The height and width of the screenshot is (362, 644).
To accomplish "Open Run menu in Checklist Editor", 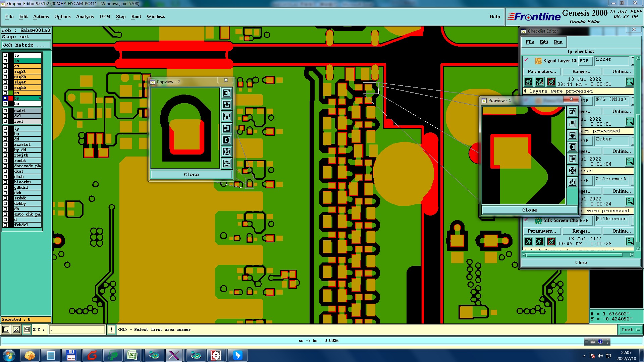I will pyautogui.click(x=558, y=42).
